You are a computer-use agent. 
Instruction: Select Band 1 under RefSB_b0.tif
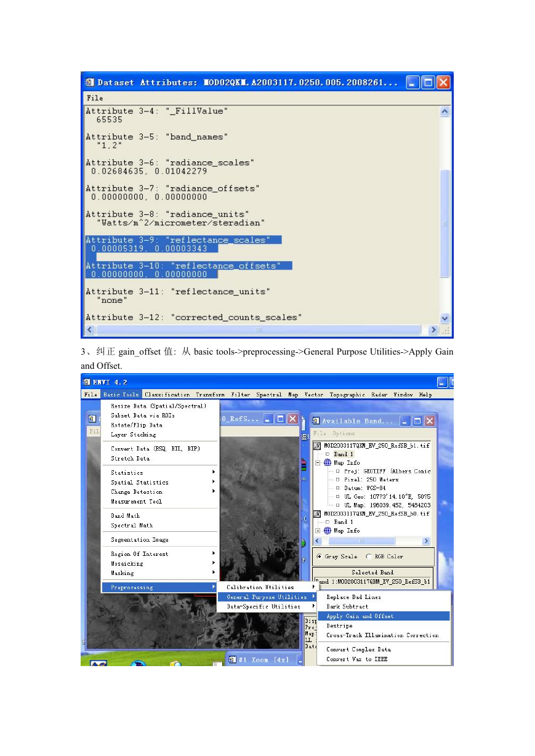tap(344, 522)
